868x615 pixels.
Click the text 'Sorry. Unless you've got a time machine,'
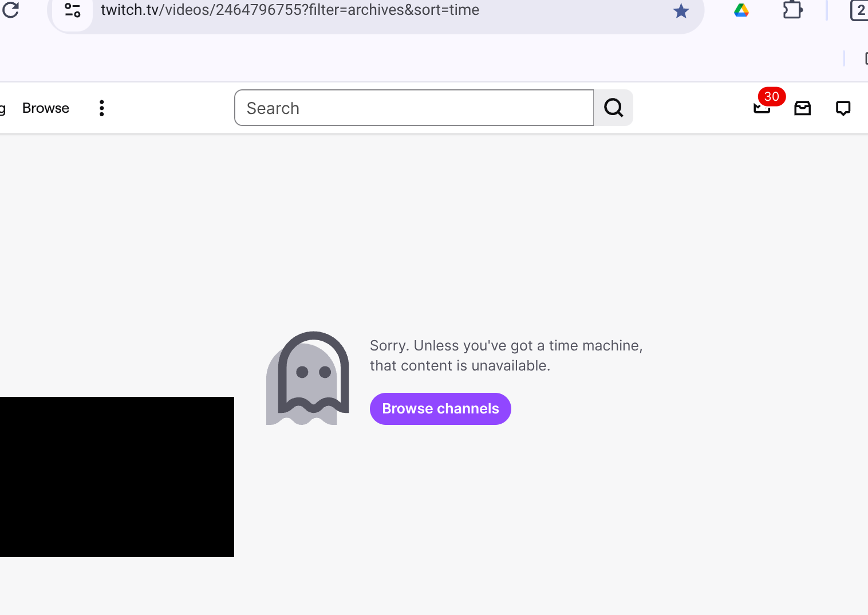pos(506,346)
